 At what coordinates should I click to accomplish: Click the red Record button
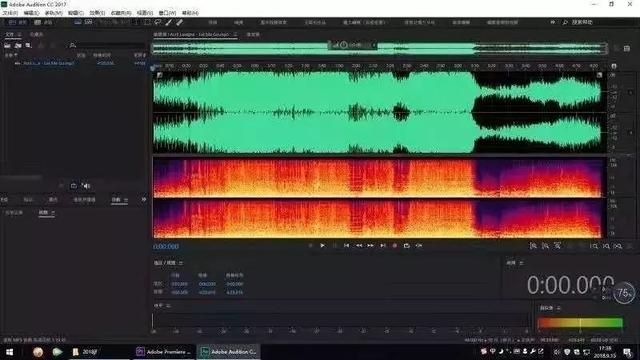[395, 246]
